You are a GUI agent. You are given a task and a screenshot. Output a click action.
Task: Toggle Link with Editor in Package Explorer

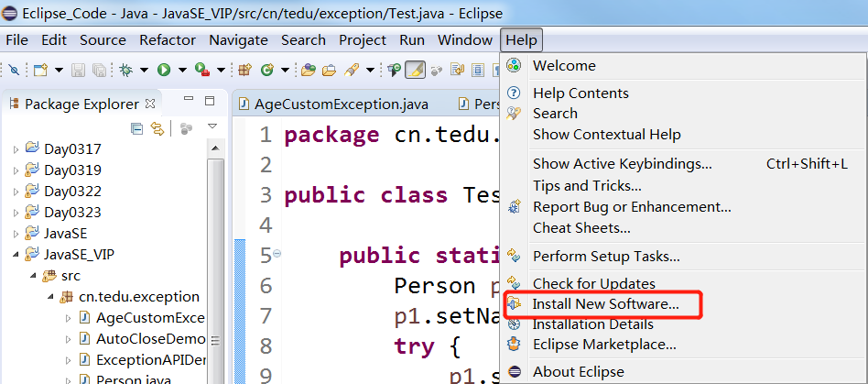tap(157, 128)
